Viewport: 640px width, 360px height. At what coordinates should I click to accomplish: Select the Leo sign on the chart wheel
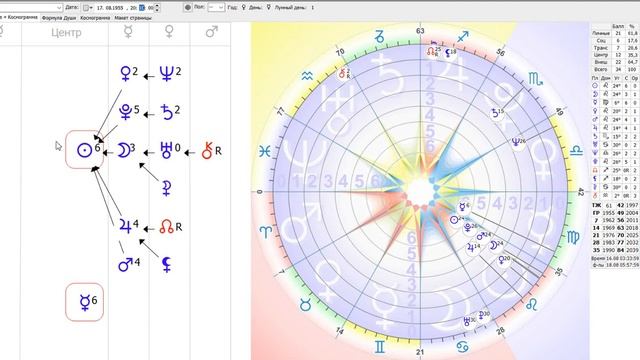pos(531,304)
